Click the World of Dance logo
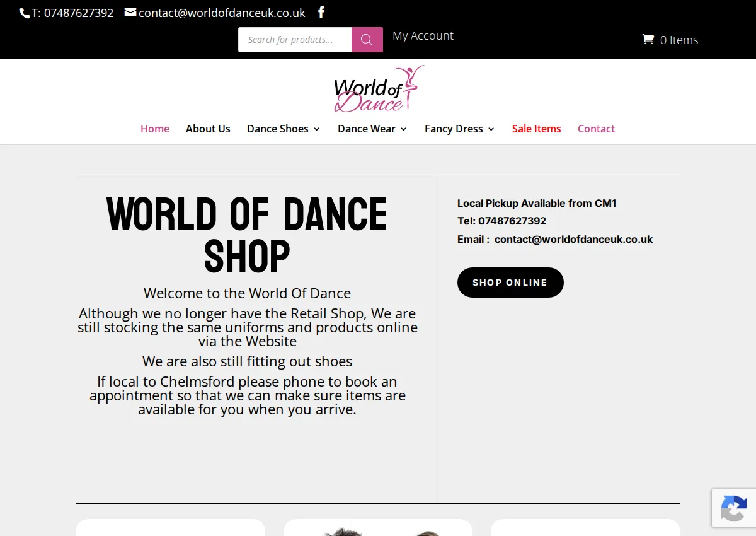The width and height of the screenshot is (756, 536). [379, 89]
